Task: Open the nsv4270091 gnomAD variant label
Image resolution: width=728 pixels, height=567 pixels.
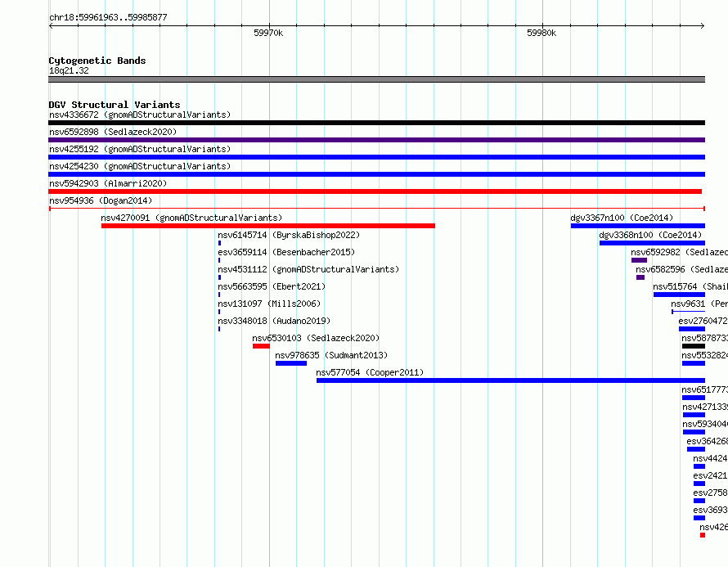Action: pos(191,218)
